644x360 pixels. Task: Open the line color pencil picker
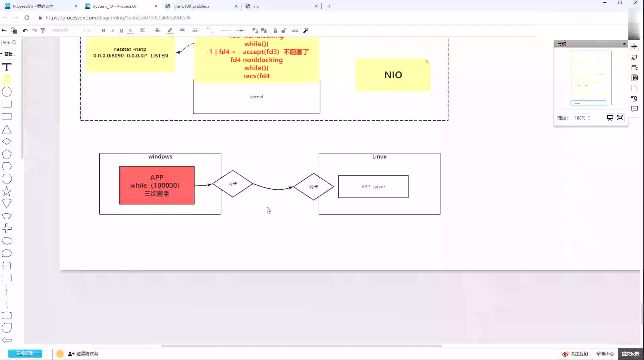(170, 31)
